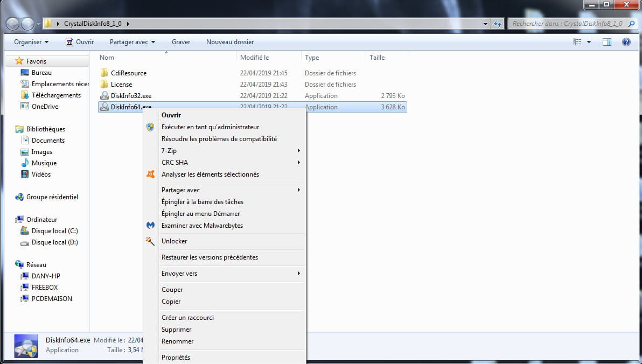Click the DiskInfo32.exe file icon
642x364 pixels.
pos(104,96)
